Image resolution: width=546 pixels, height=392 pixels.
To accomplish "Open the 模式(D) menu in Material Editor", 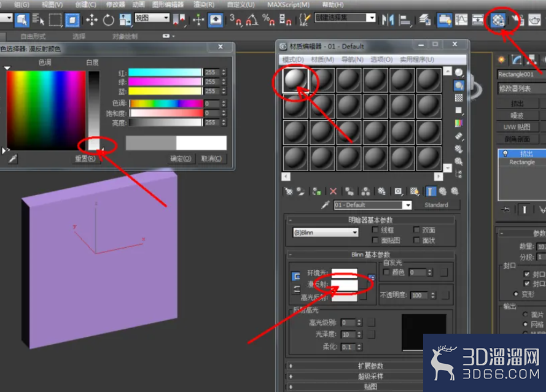I will pos(293,60).
